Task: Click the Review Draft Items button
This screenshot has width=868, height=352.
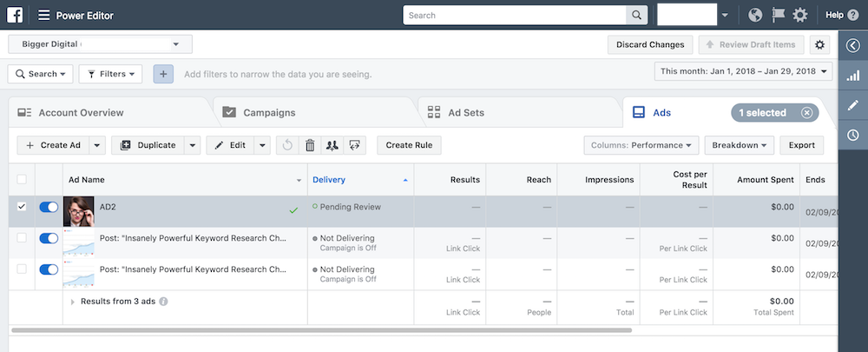Action: [x=751, y=45]
